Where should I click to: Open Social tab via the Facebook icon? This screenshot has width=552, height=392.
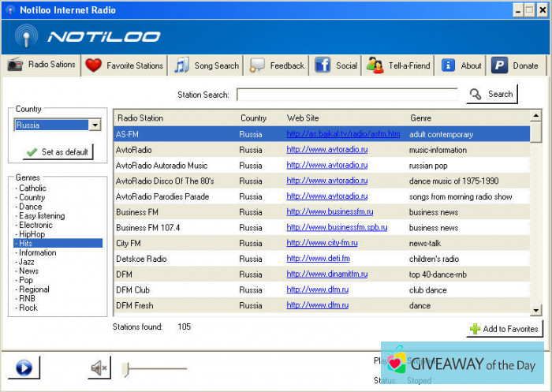(x=323, y=65)
